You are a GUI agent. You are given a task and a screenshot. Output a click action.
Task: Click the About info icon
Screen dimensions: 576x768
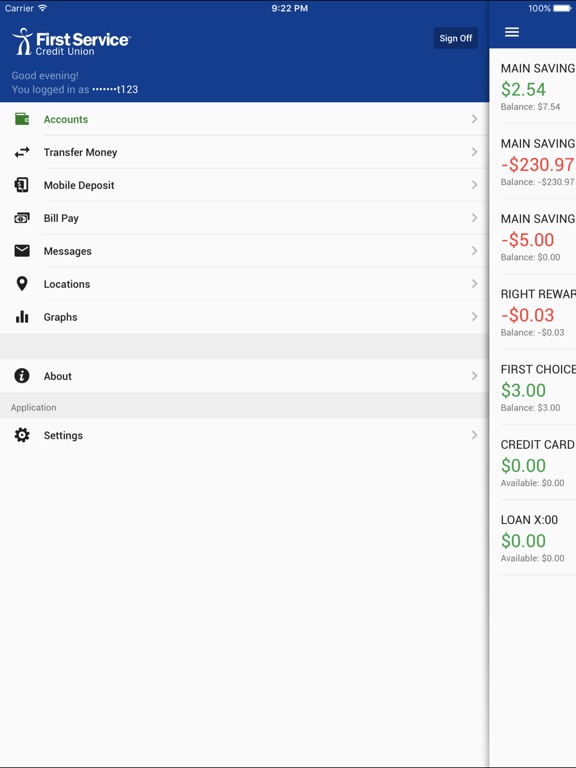pos(22,376)
